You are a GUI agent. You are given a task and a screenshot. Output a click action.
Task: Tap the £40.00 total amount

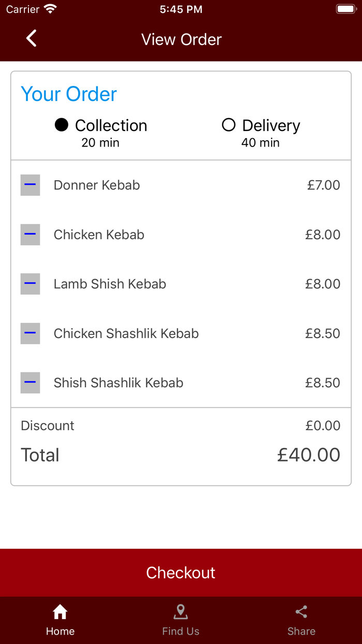(308, 455)
